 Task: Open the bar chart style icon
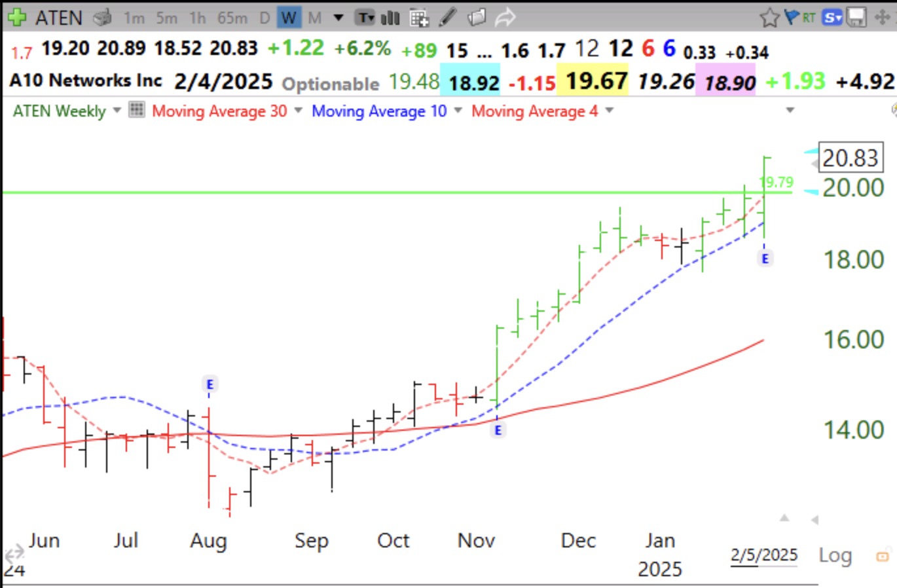390,18
